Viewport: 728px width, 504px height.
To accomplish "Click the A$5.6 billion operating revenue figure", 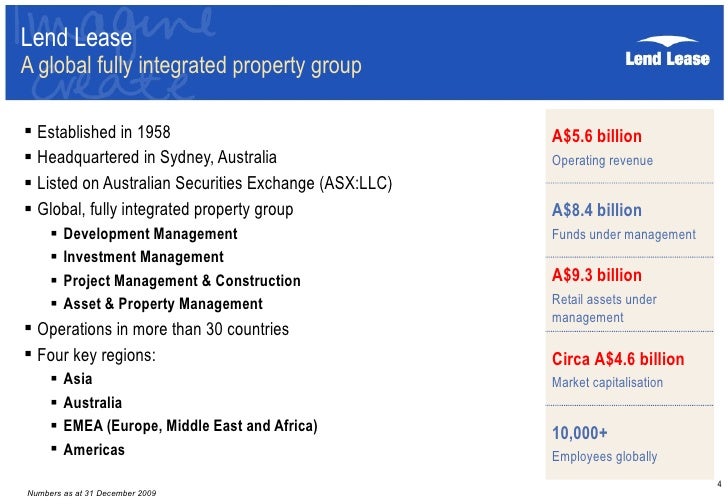I will click(597, 137).
